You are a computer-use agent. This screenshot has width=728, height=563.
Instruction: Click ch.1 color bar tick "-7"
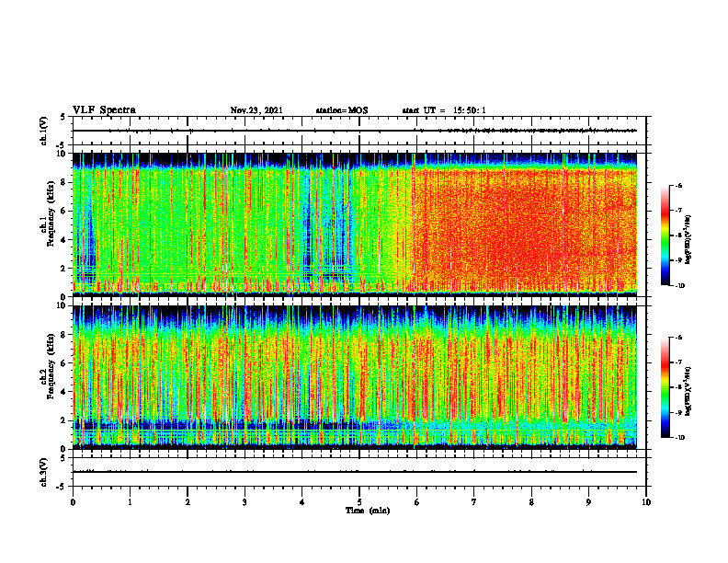pyautogui.click(x=679, y=211)
